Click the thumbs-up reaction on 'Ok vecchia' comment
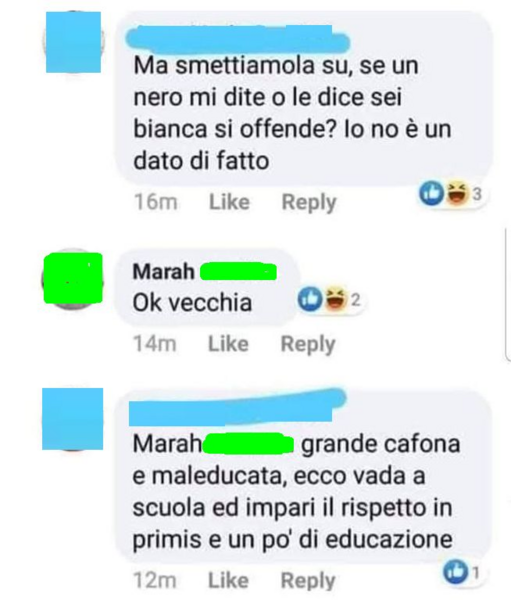 point(310,299)
